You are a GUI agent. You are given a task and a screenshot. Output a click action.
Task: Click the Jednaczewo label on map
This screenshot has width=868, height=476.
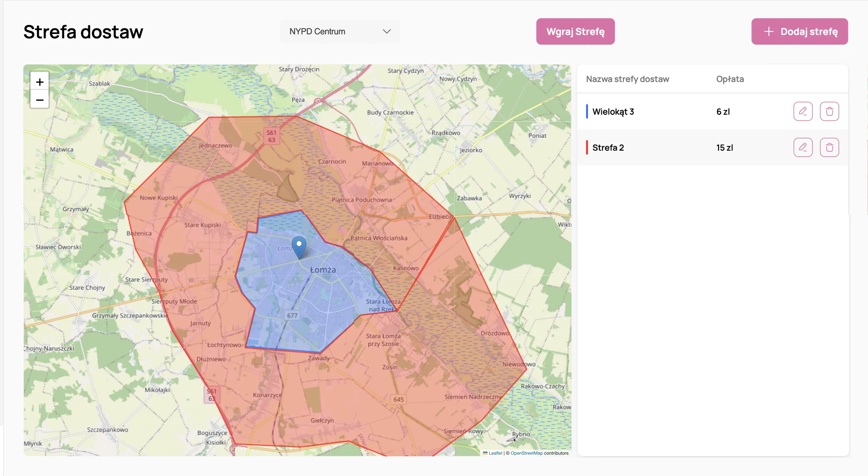215,146
